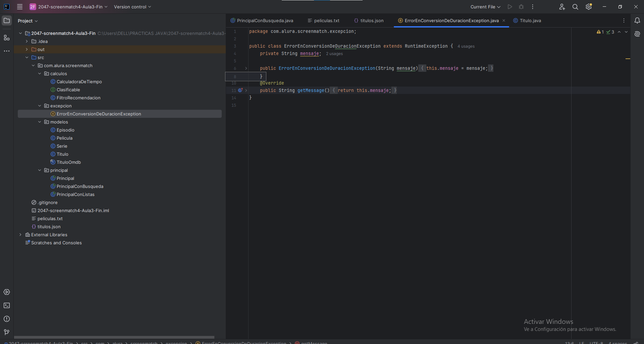Select FiltroRecomendacion class in tree
The image size is (644, 344).
coord(78,98)
